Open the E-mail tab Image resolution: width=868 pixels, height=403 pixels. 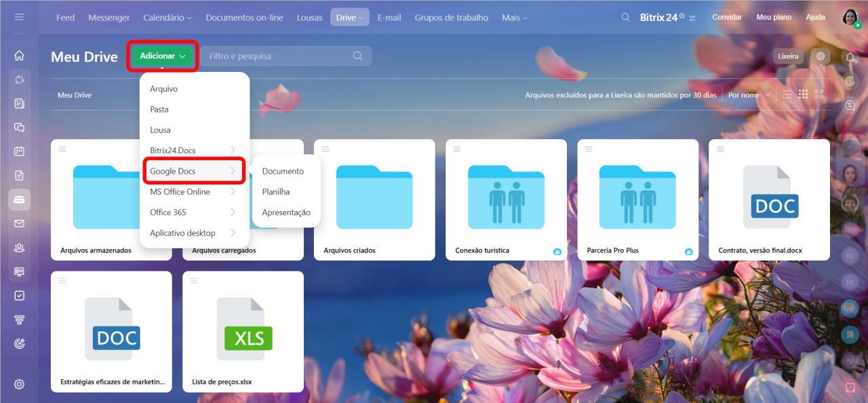coord(389,18)
